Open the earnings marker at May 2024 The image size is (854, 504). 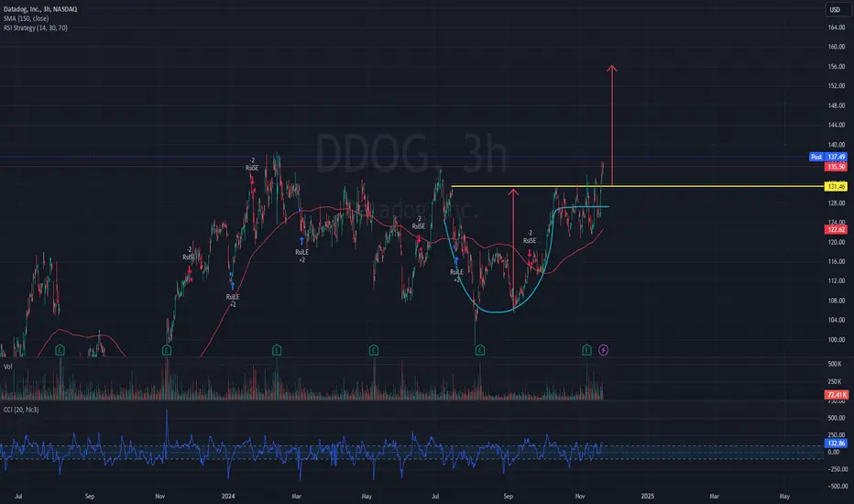[374, 350]
